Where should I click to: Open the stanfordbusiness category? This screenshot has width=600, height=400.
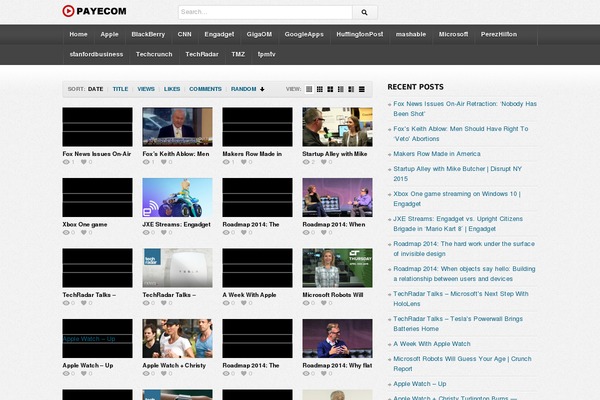96,54
